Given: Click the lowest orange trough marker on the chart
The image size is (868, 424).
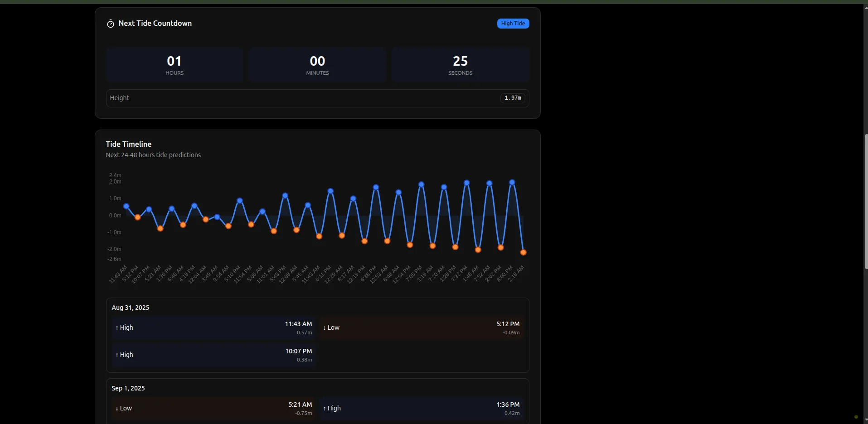Looking at the screenshot, I should [523, 252].
